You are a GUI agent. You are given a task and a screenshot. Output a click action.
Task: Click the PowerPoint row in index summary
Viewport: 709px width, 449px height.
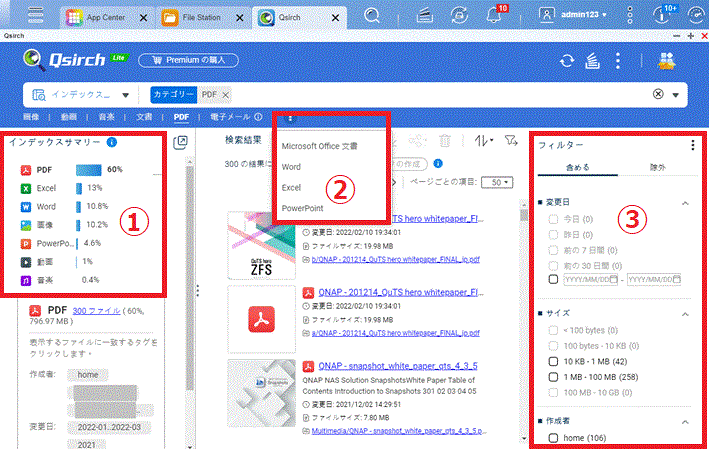click(x=61, y=244)
